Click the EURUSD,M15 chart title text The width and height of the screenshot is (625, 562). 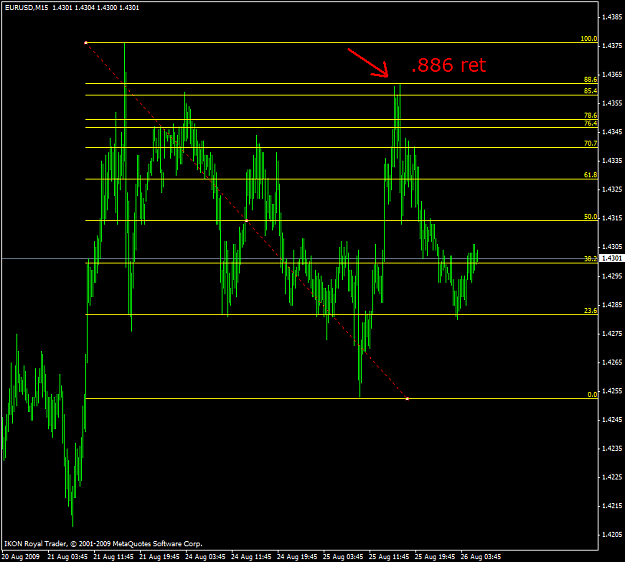click(27, 8)
